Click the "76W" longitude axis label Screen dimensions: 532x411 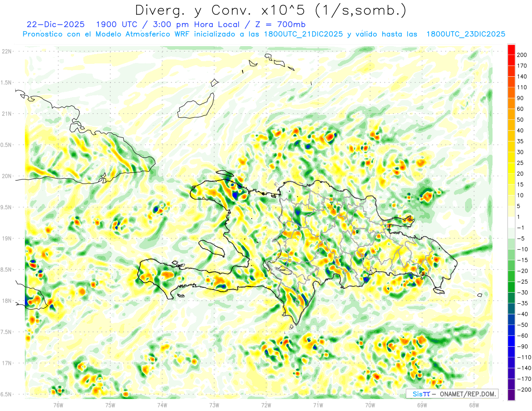(x=58, y=405)
